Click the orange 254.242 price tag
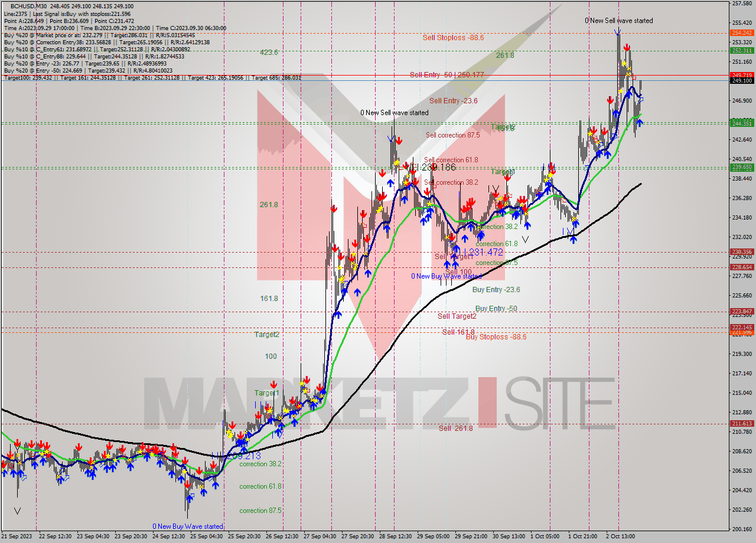Image resolution: width=756 pixels, height=543 pixels. pos(742,33)
